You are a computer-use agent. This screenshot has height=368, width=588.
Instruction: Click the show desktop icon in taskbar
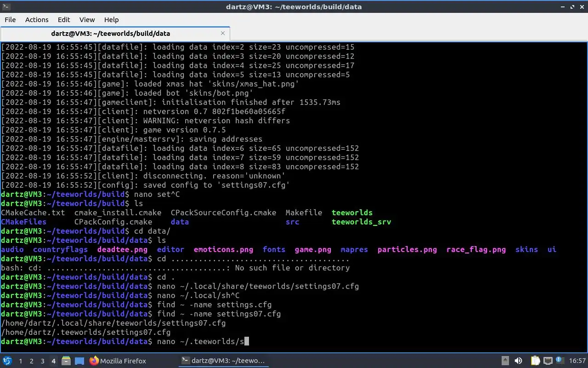[x=79, y=361]
